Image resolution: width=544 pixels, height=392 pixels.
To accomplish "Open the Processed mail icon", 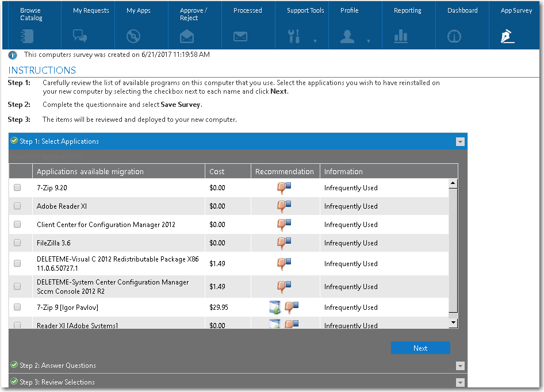I will (240, 37).
